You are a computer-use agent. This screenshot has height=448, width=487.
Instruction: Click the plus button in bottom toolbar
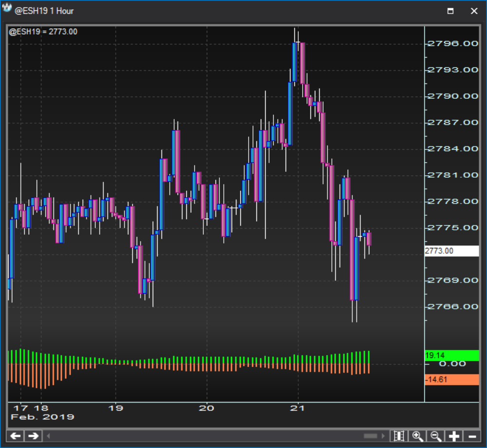pos(454,436)
